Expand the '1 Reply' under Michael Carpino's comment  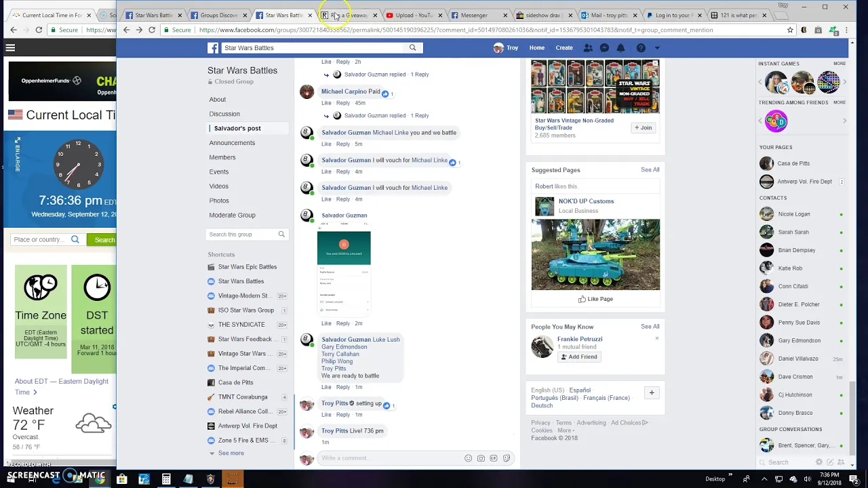click(420, 115)
